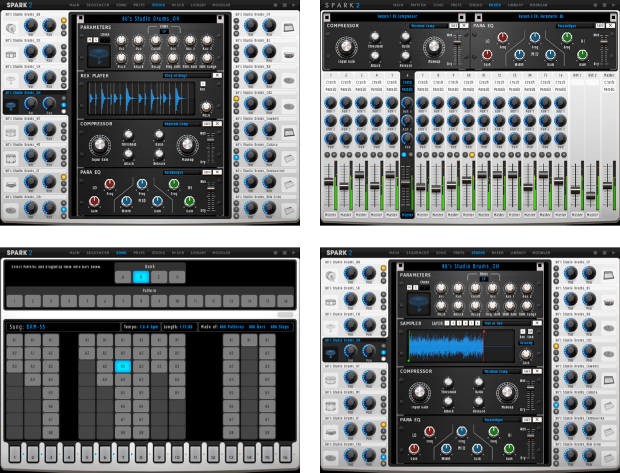Switch to MODULAR tab in Sampler Studio window
The width and height of the screenshot is (620, 473).
tap(541, 252)
